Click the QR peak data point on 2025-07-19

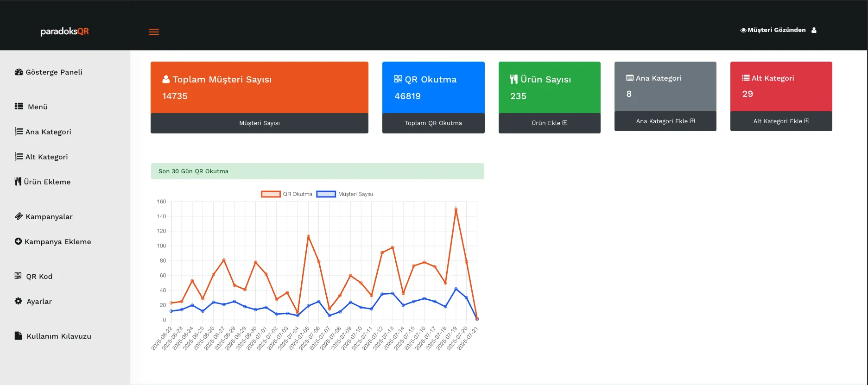pos(456,209)
